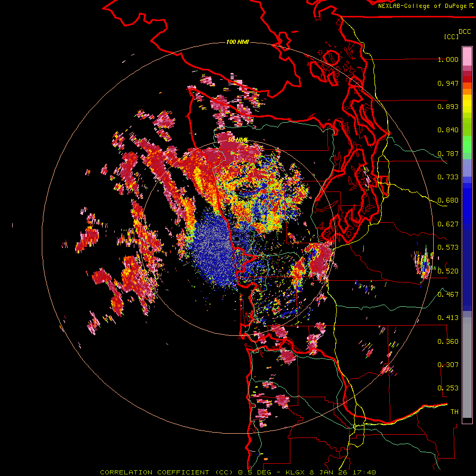The height and width of the screenshot is (476, 476).
Task: Select the DCC label above the color bar
Action: coord(464,32)
